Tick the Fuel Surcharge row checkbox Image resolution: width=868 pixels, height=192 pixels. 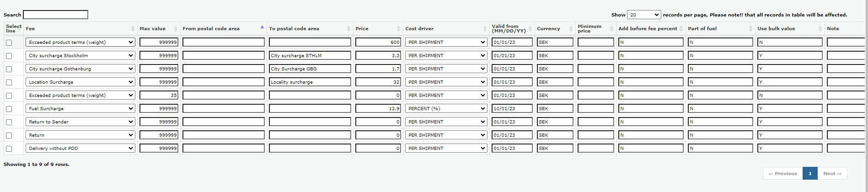9,109
